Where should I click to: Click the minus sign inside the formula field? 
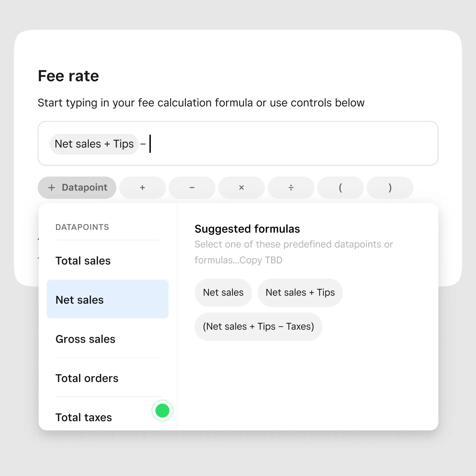(x=143, y=144)
